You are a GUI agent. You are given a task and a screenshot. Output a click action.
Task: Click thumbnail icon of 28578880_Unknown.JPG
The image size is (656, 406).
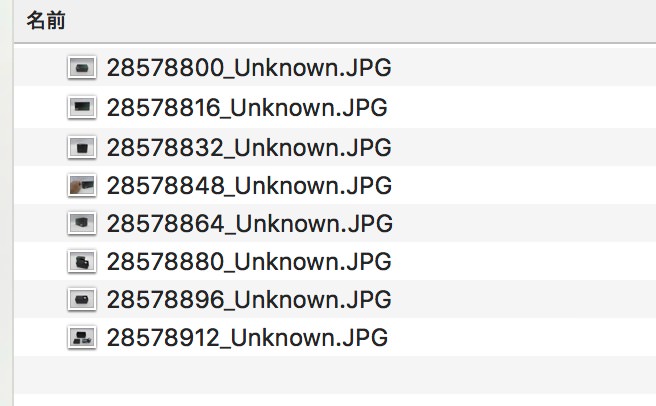pos(82,261)
